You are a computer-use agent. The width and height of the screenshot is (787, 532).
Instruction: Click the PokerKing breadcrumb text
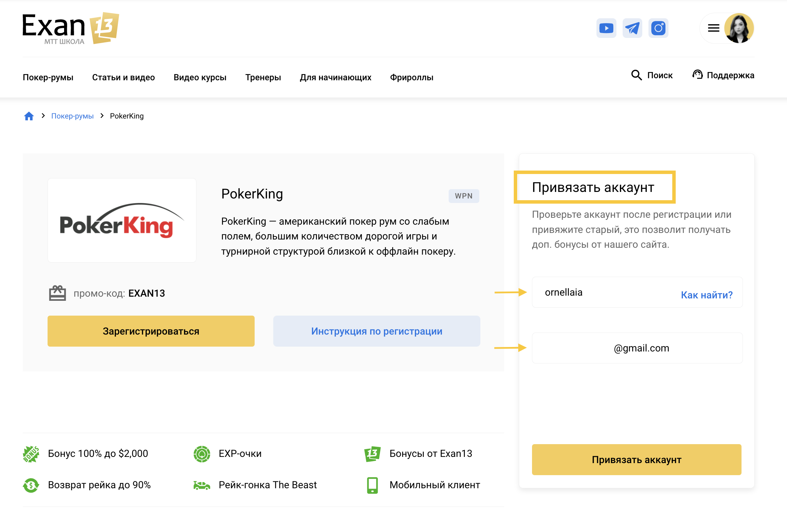(127, 116)
